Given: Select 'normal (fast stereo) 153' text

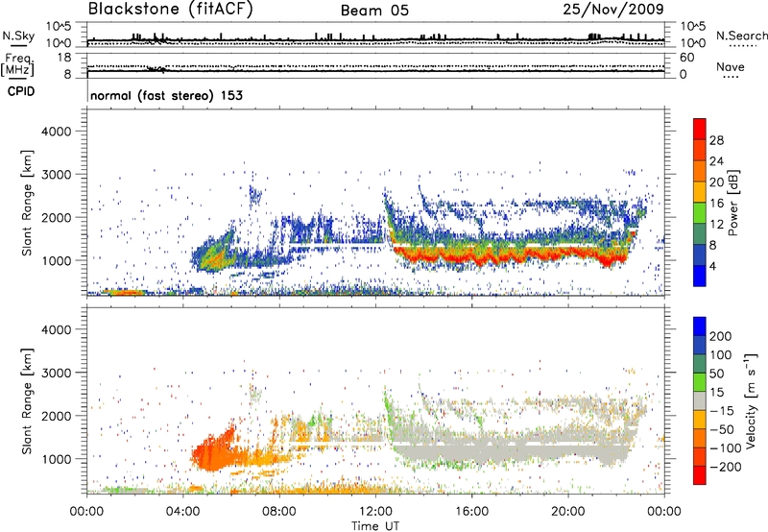Looking at the screenshot, I should [x=166, y=95].
